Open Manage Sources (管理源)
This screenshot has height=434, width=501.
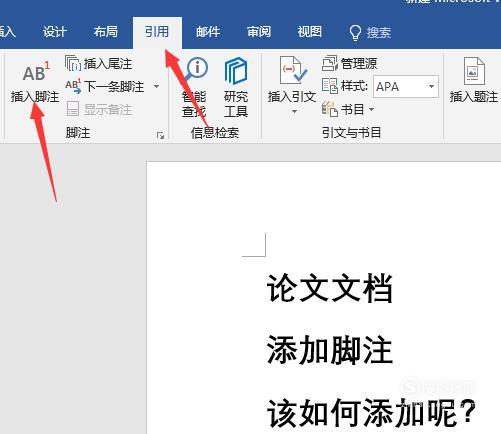[350, 63]
